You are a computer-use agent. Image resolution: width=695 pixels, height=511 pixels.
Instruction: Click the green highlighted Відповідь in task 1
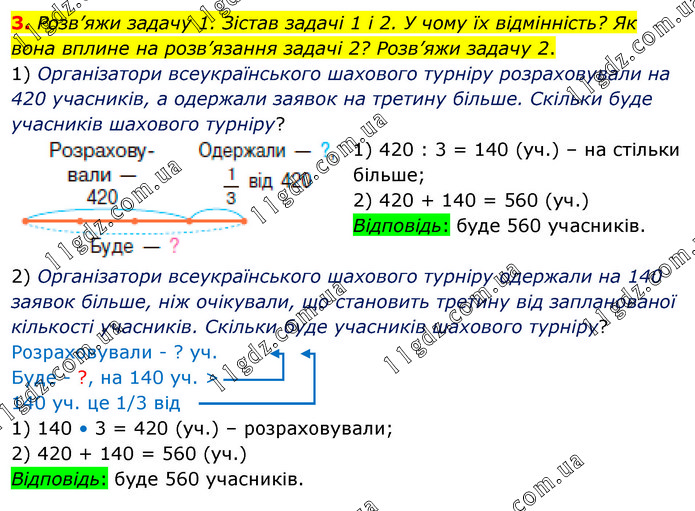400,224
